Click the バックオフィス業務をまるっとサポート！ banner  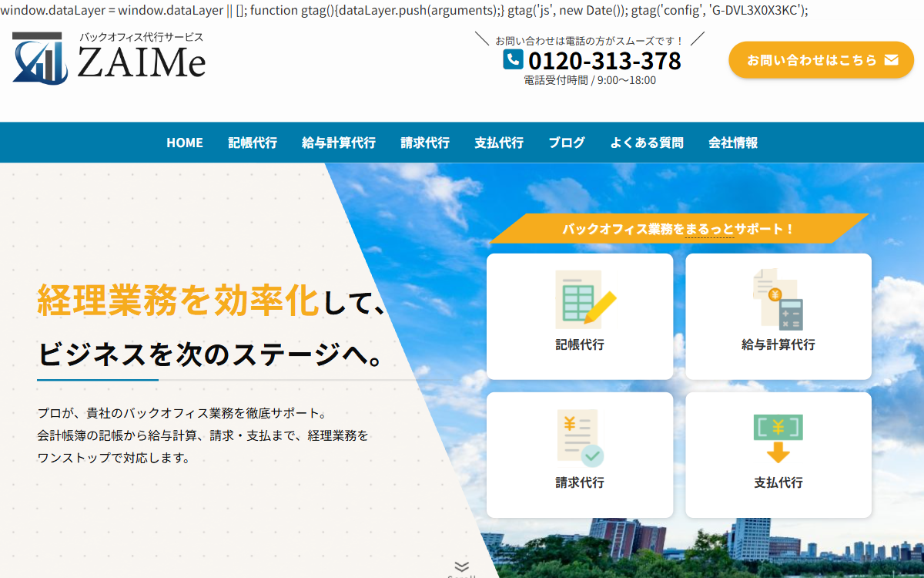[679, 229]
